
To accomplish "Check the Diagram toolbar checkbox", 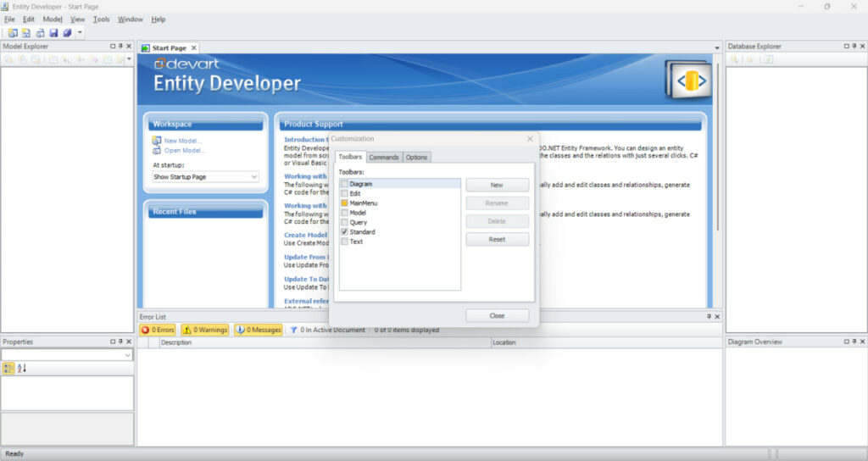I will pos(344,184).
